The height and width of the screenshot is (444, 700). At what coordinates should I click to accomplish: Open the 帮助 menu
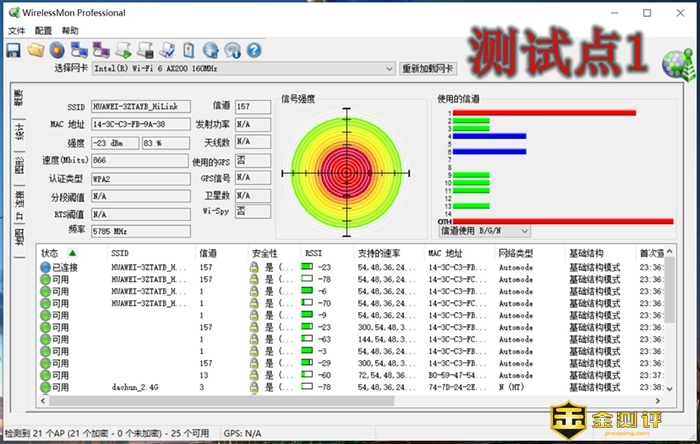tap(70, 31)
